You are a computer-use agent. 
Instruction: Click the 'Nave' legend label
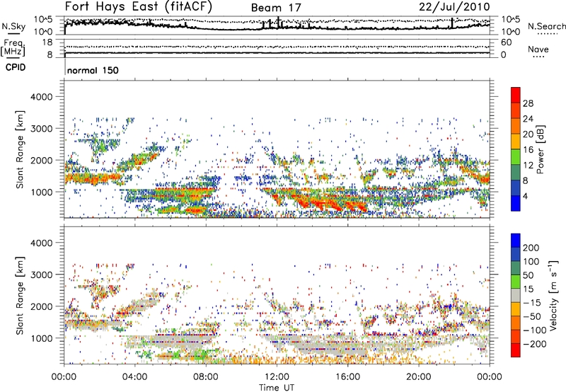click(x=538, y=49)
